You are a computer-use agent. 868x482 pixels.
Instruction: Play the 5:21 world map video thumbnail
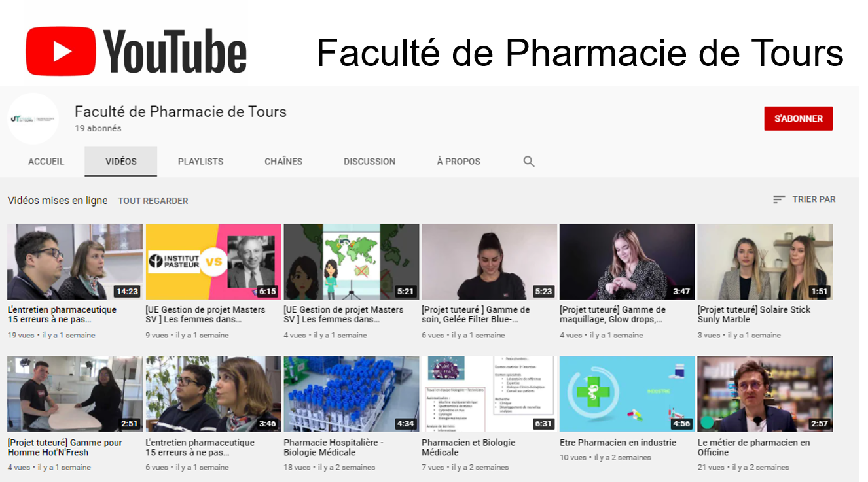pos(352,262)
